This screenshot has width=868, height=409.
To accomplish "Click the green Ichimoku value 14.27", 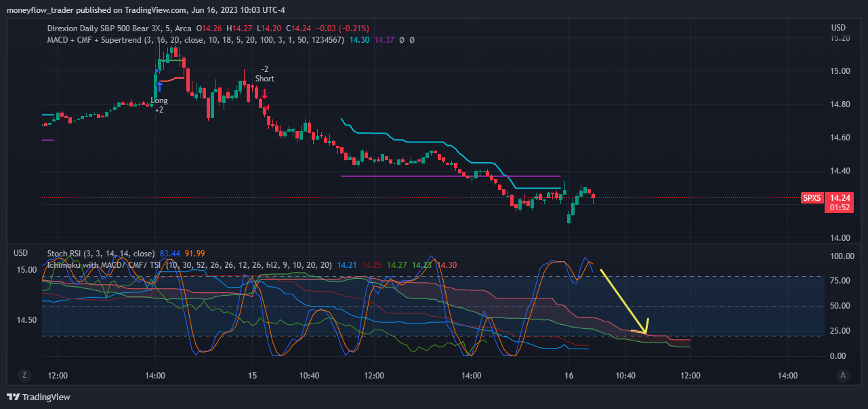I will 397,265.
